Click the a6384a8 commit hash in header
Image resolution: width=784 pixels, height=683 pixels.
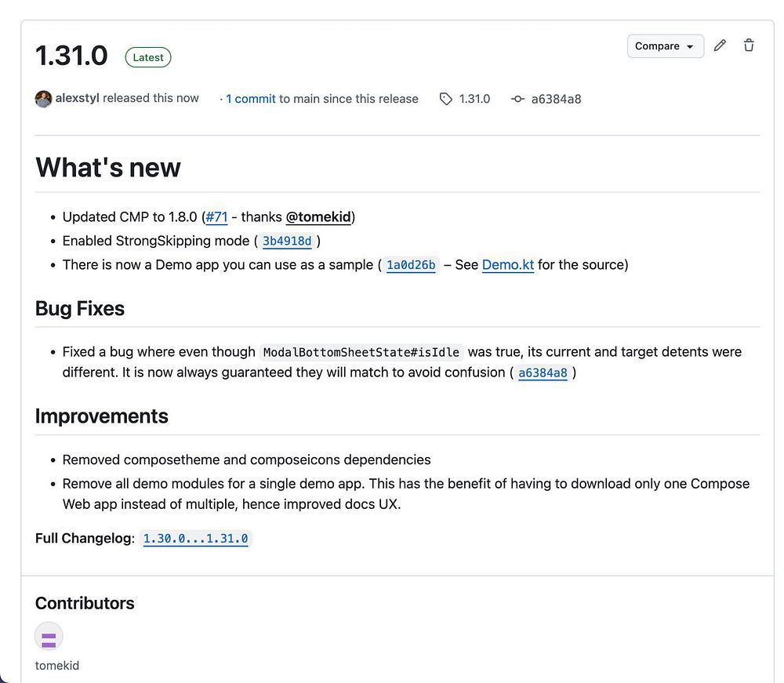556,99
